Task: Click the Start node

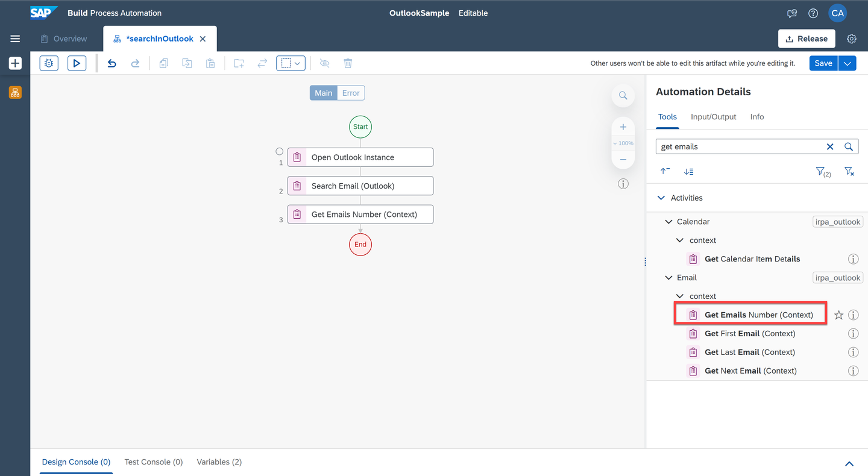Action: click(x=360, y=127)
